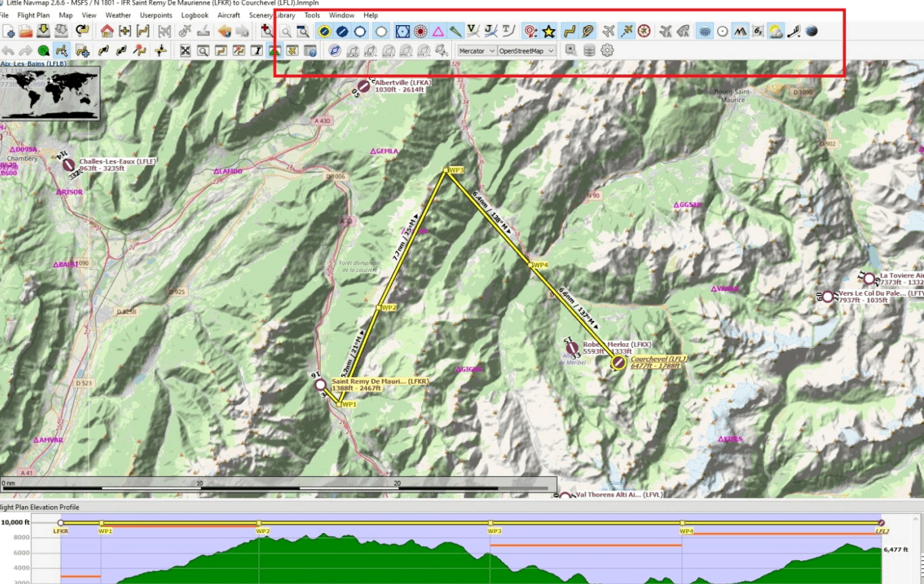This screenshot has width=924, height=584.
Task: Toggle the VOR stations map layer
Action: [x=402, y=31]
